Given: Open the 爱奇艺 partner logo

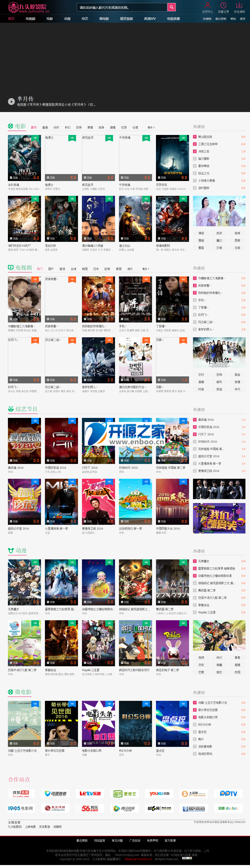Looking at the screenshot, I should point(125,794).
